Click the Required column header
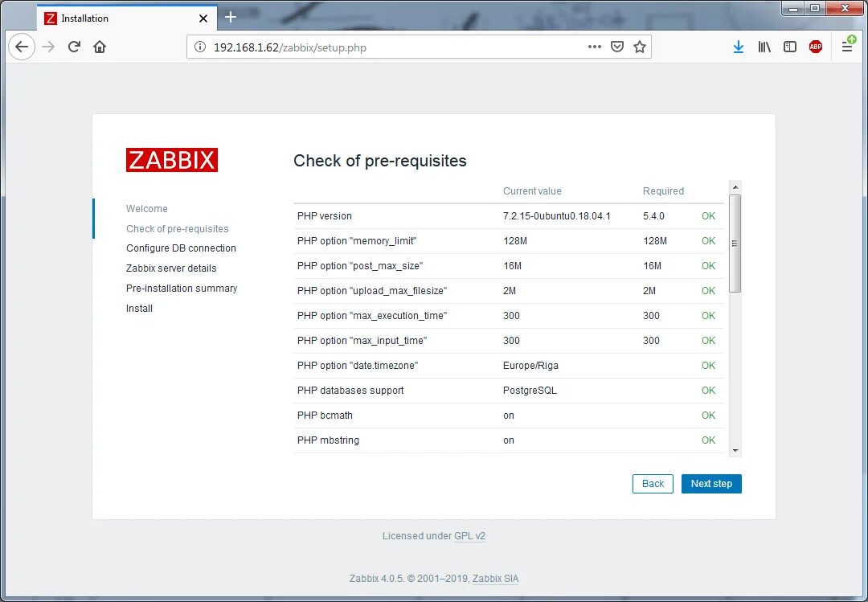 click(x=663, y=191)
